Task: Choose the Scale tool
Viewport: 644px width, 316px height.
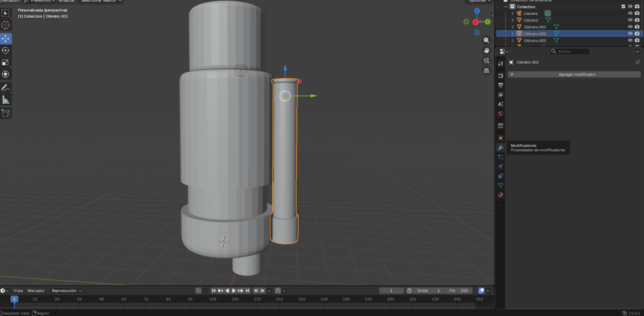Action: (x=6, y=62)
